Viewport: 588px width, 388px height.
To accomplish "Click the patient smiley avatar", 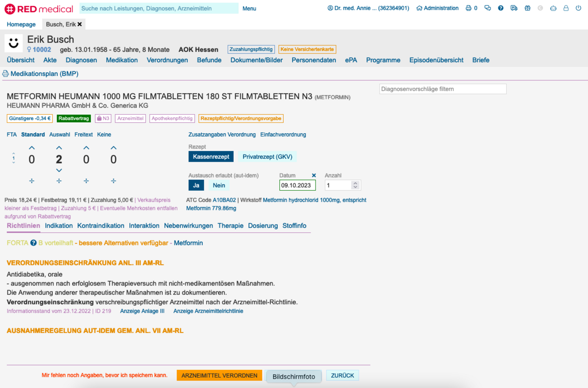I will pos(14,43).
